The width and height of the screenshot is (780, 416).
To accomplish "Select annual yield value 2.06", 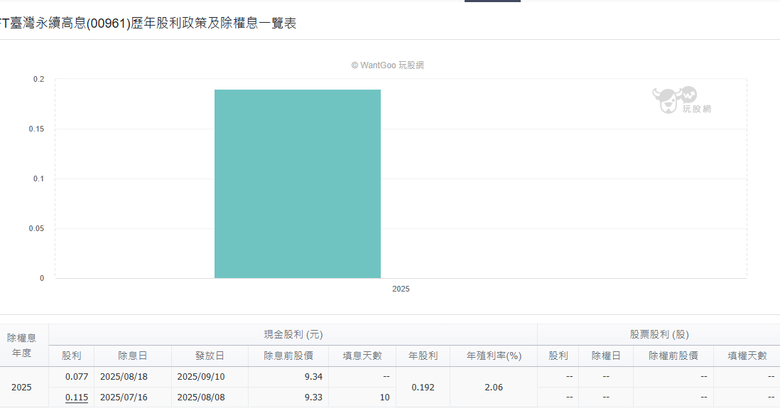I will 493,387.
